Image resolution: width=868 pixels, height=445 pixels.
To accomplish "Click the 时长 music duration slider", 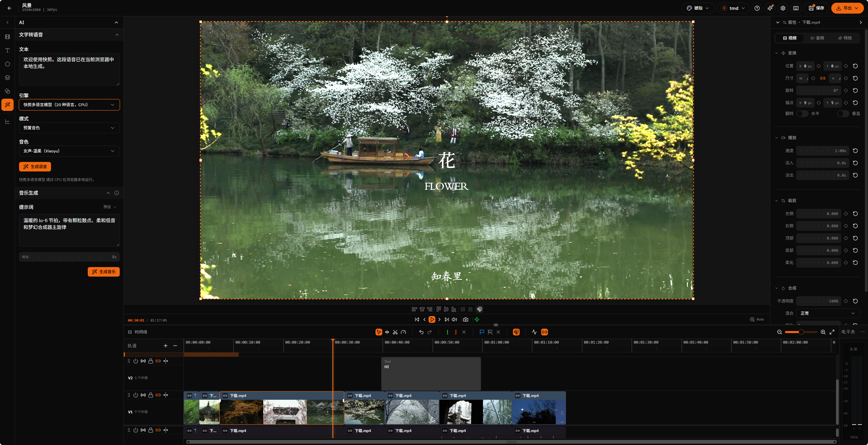I will point(69,257).
